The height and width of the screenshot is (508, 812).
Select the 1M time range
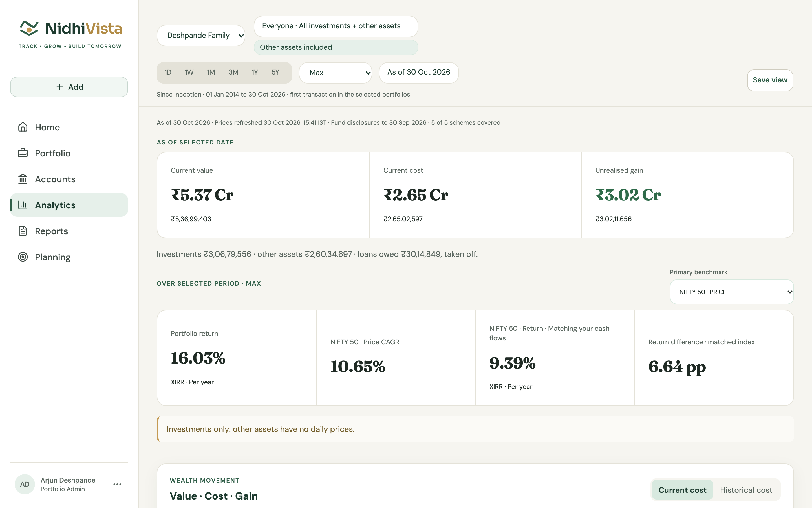click(x=211, y=72)
